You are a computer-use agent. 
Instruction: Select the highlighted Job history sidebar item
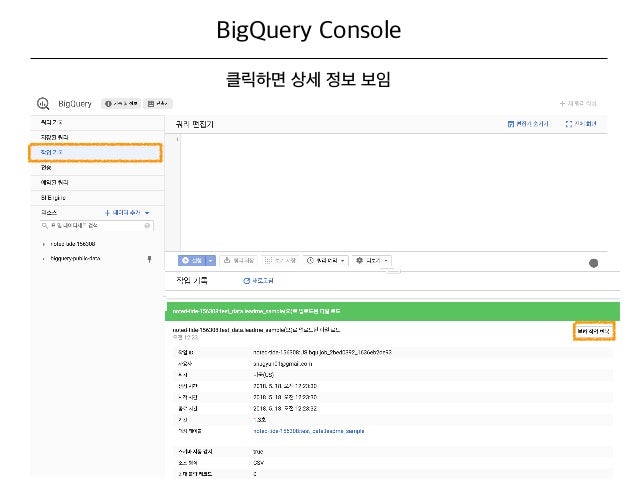coord(96,153)
